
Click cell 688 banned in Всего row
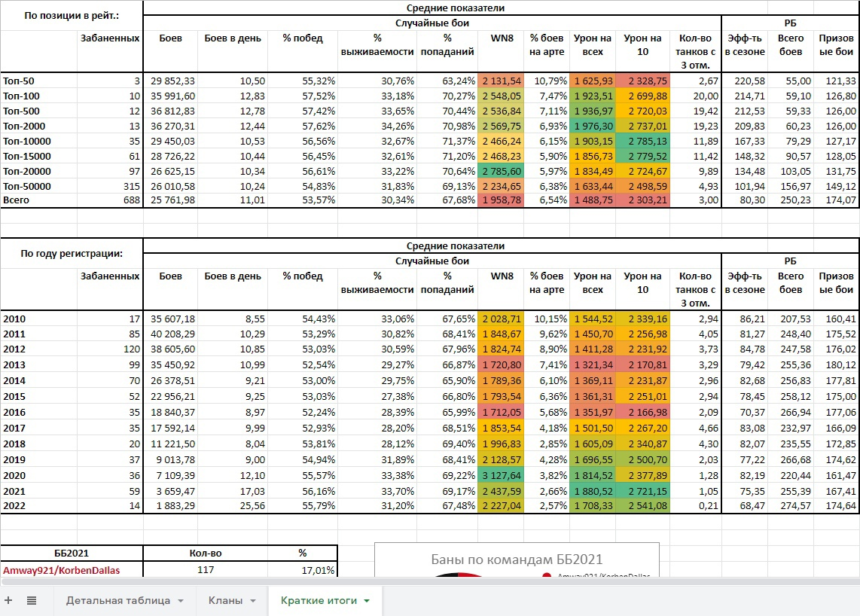(110, 200)
